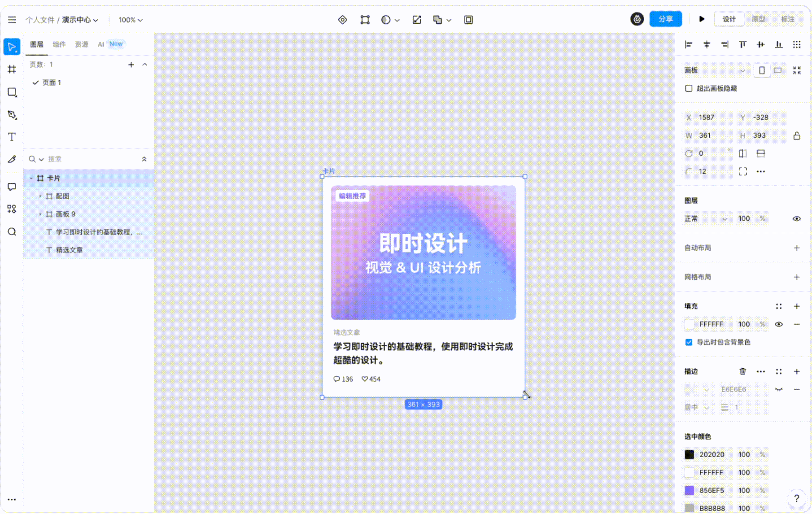The height and width of the screenshot is (514, 812).
Task: Toggle layer visibility eye in 图层 section
Action: point(797,219)
